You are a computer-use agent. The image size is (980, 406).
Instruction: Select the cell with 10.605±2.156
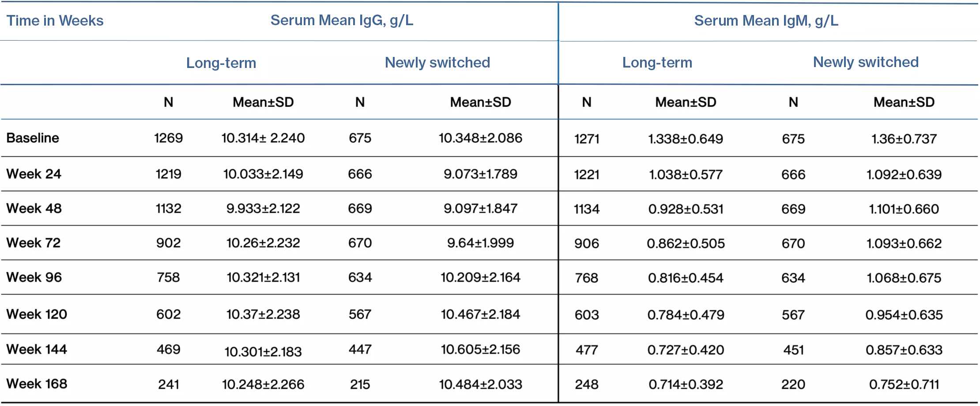[480, 350]
